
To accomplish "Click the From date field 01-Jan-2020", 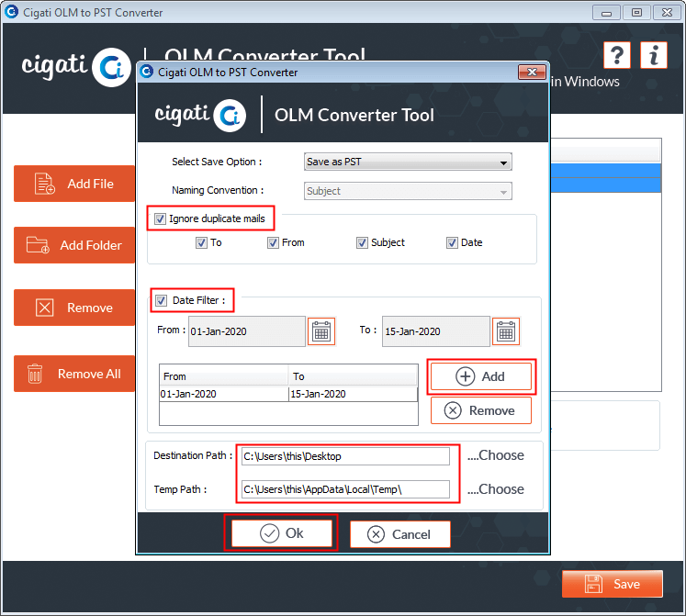I will 247,331.
